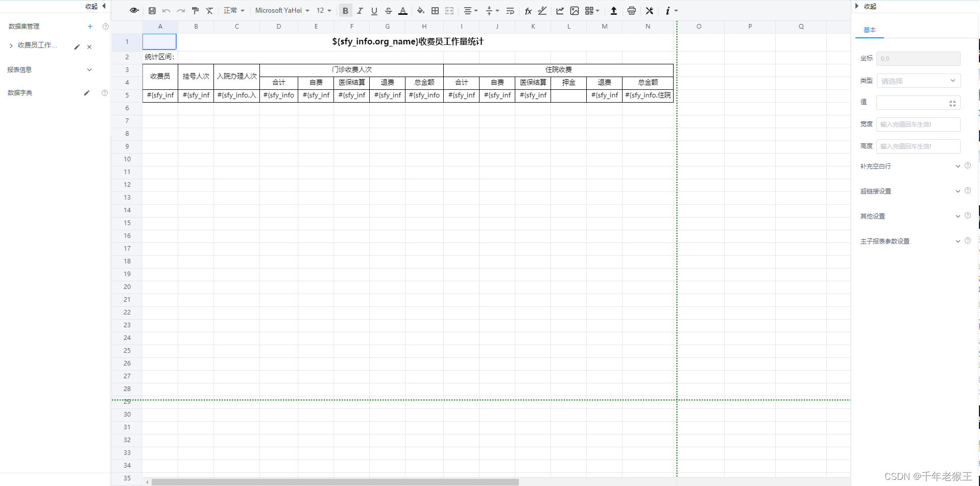Click the help icon beside 补充空白行
The width and height of the screenshot is (980, 486).
pyautogui.click(x=968, y=165)
